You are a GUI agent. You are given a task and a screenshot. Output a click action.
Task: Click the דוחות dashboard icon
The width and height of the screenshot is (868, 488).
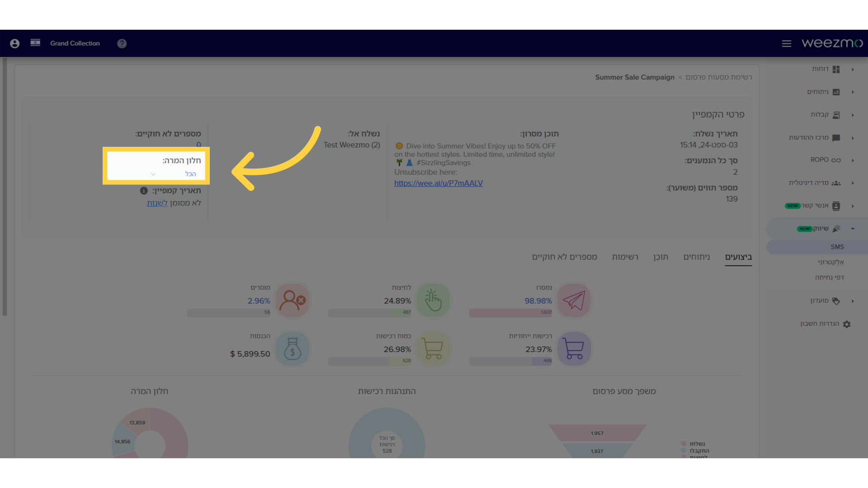tap(836, 69)
